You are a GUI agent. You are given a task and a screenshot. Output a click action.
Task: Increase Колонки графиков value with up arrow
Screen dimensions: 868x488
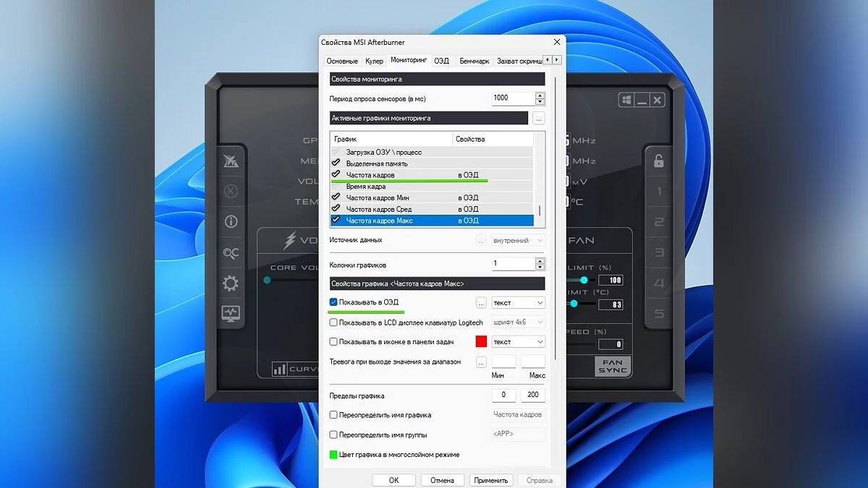pos(540,261)
